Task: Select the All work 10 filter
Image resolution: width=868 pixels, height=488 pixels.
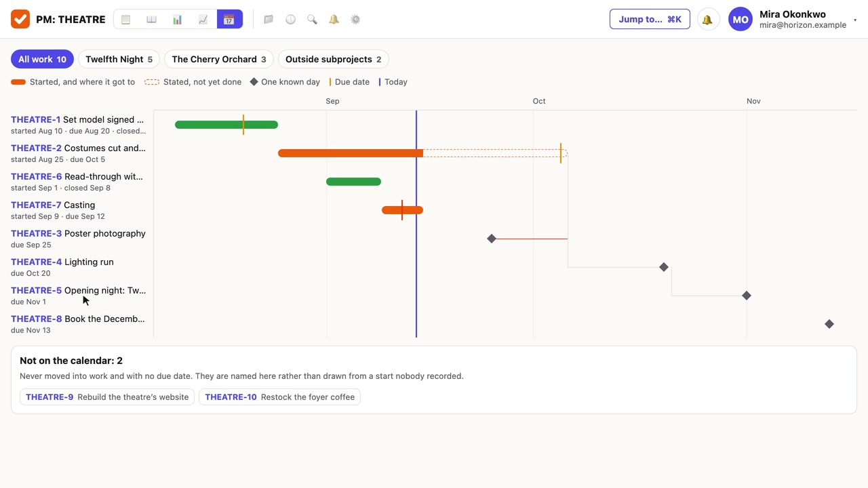Action: point(42,59)
